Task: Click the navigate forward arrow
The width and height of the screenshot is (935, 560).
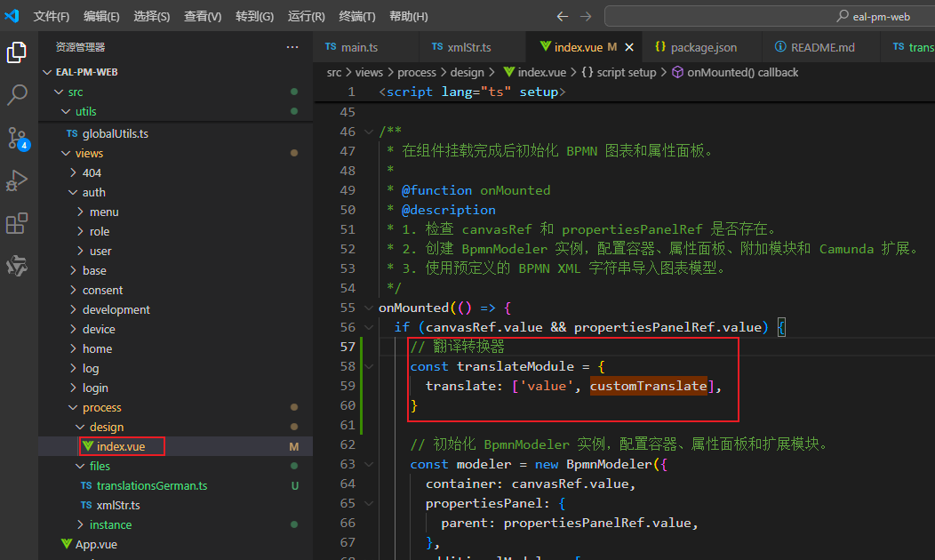Action: coord(587,15)
